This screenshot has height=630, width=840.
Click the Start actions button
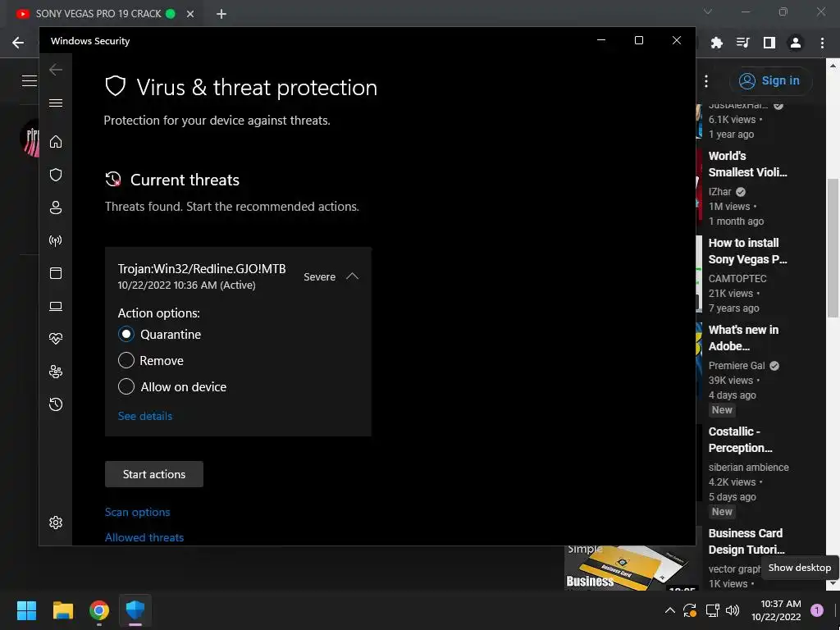tap(153, 474)
